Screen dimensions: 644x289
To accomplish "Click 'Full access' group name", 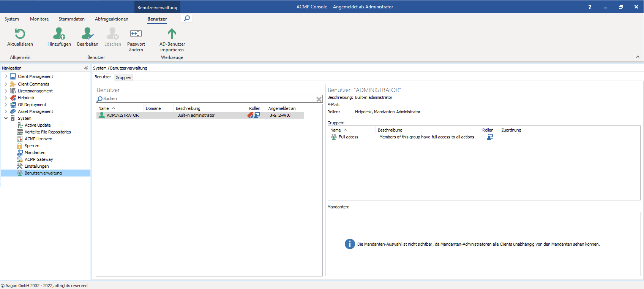I will click(349, 137).
